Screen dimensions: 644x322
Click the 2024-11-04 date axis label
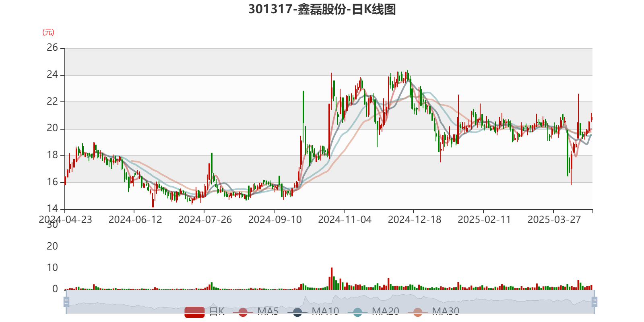coord(345,220)
